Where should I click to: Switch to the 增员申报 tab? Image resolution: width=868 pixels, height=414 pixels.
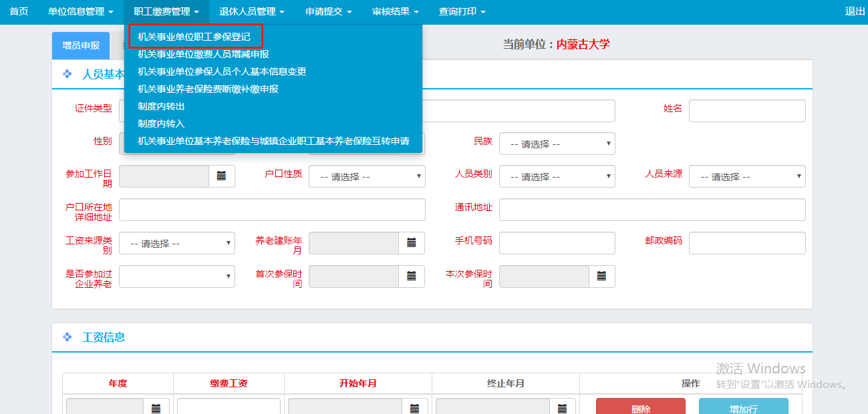click(x=81, y=45)
